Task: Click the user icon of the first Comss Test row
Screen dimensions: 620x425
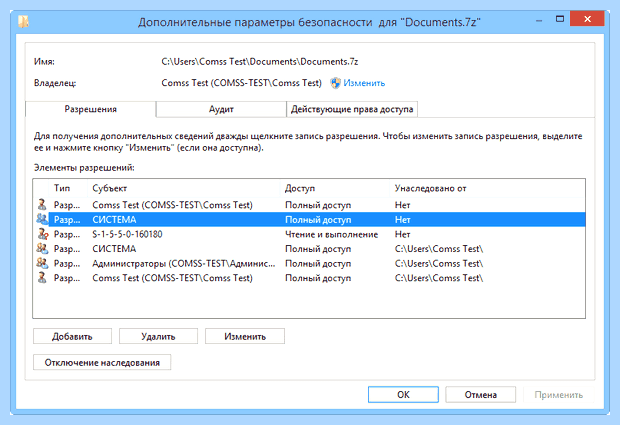Action: point(42,205)
